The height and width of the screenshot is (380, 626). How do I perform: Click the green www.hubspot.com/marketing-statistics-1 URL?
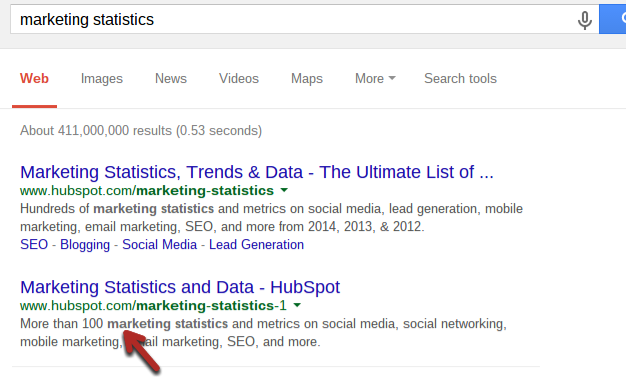pos(153,306)
